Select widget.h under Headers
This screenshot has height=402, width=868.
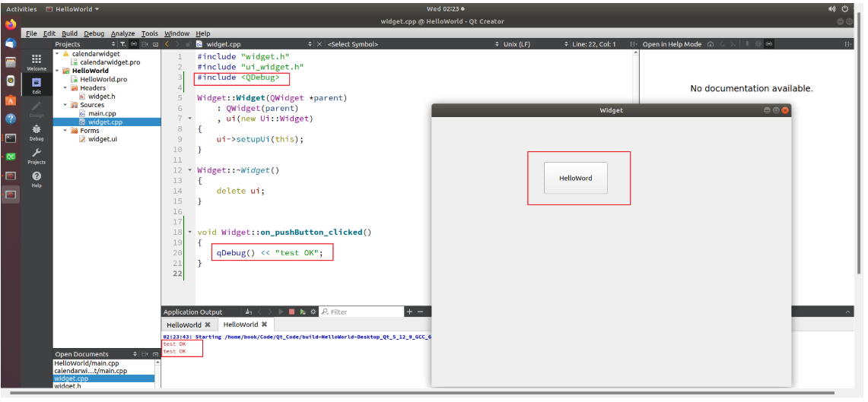click(x=101, y=97)
